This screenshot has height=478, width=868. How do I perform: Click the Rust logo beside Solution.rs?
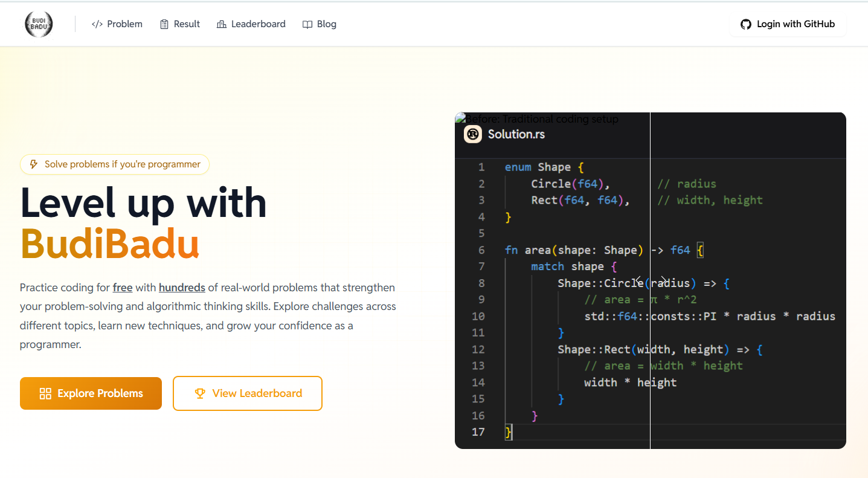click(472, 134)
